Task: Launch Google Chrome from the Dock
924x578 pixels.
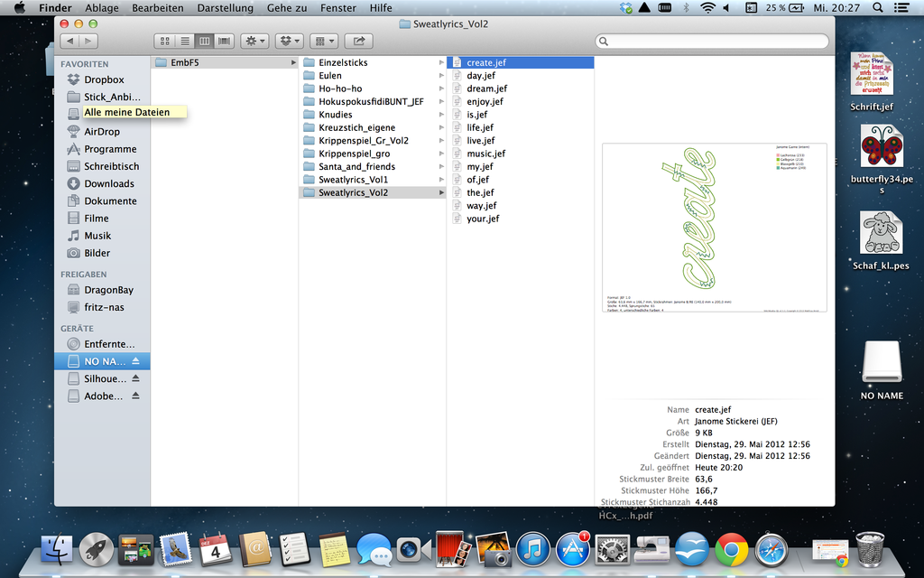Action: tap(731, 550)
